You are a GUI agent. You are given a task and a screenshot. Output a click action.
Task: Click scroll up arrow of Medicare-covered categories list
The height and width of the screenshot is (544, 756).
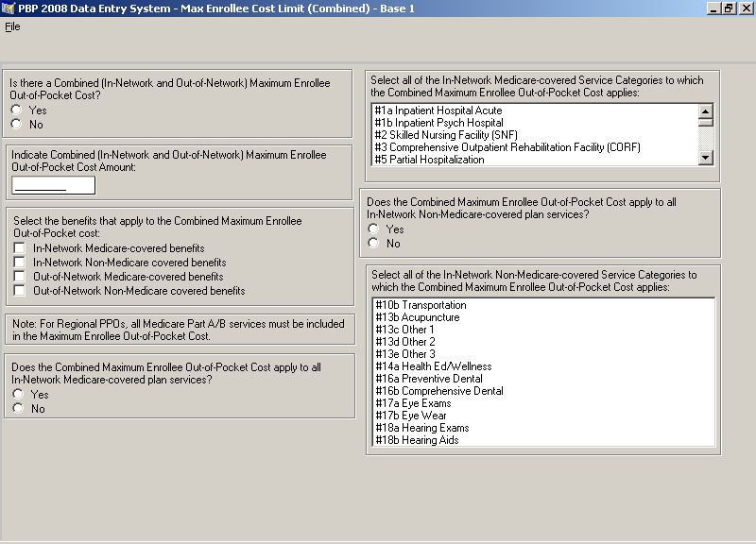point(705,110)
